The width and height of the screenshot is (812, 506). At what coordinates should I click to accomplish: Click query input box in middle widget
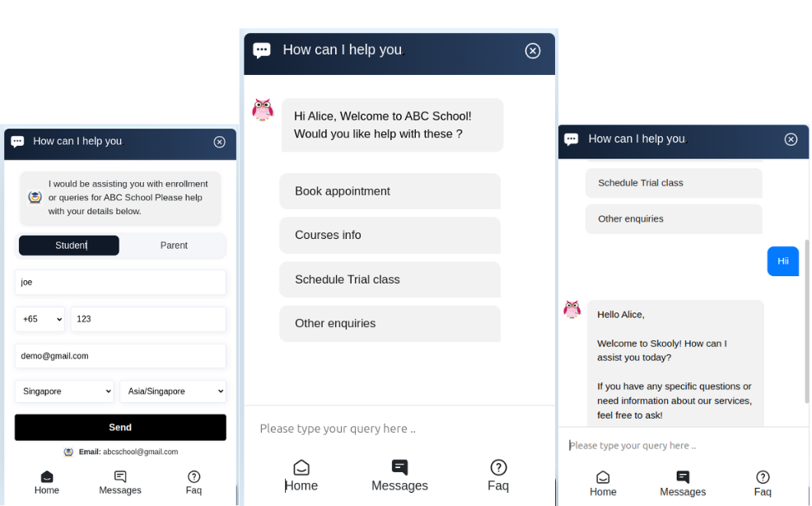(x=399, y=429)
